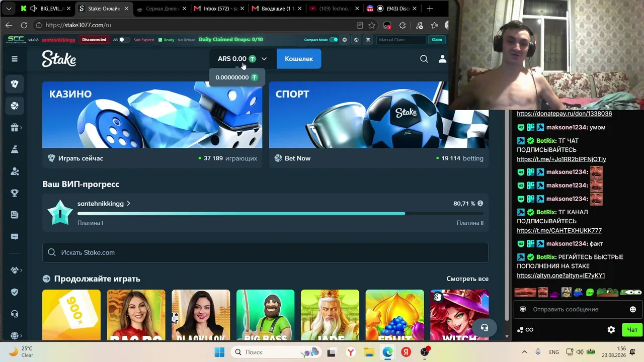The width and height of the screenshot is (644, 362).
Task: Click the green Чат button
Action: coord(632,330)
